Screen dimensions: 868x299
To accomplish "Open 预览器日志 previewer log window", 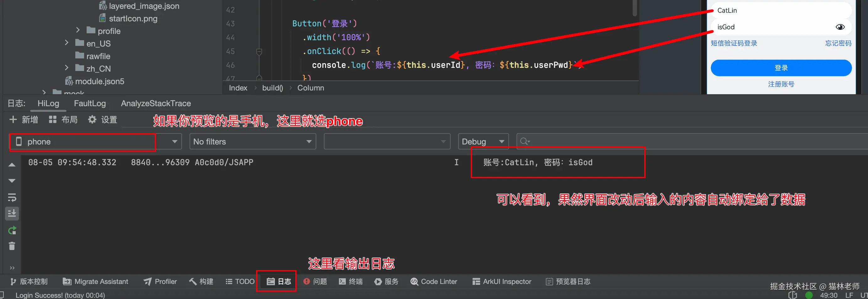I will tap(568, 281).
